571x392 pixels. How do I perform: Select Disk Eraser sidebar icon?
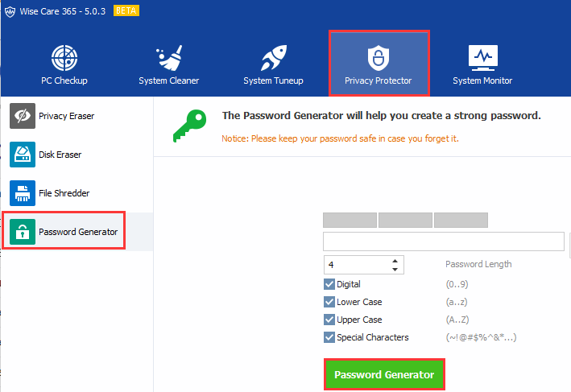(x=23, y=155)
